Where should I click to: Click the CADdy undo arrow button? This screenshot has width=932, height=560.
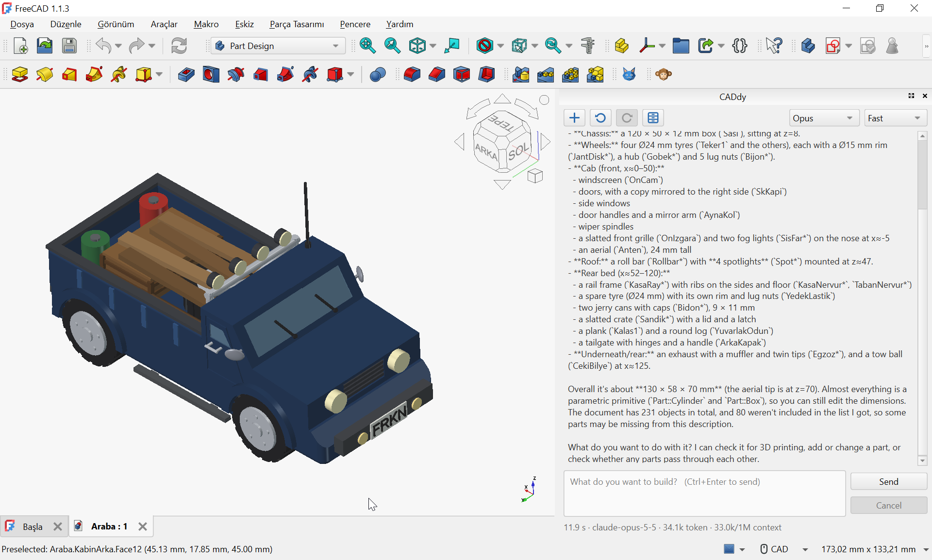pos(600,118)
